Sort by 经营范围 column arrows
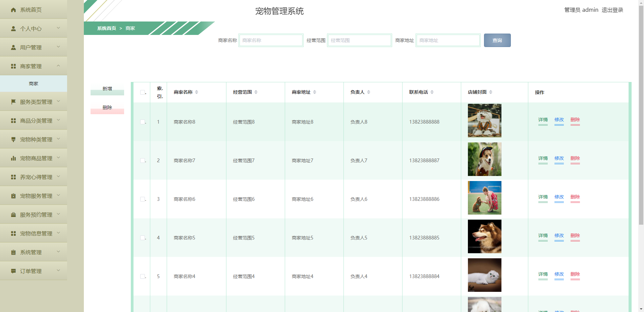 tap(256, 92)
